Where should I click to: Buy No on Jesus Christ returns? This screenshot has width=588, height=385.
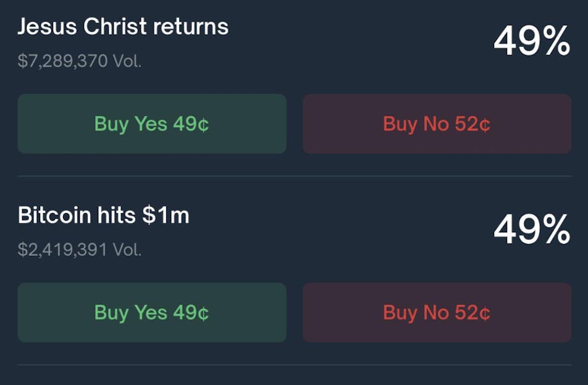click(x=437, y=124)
